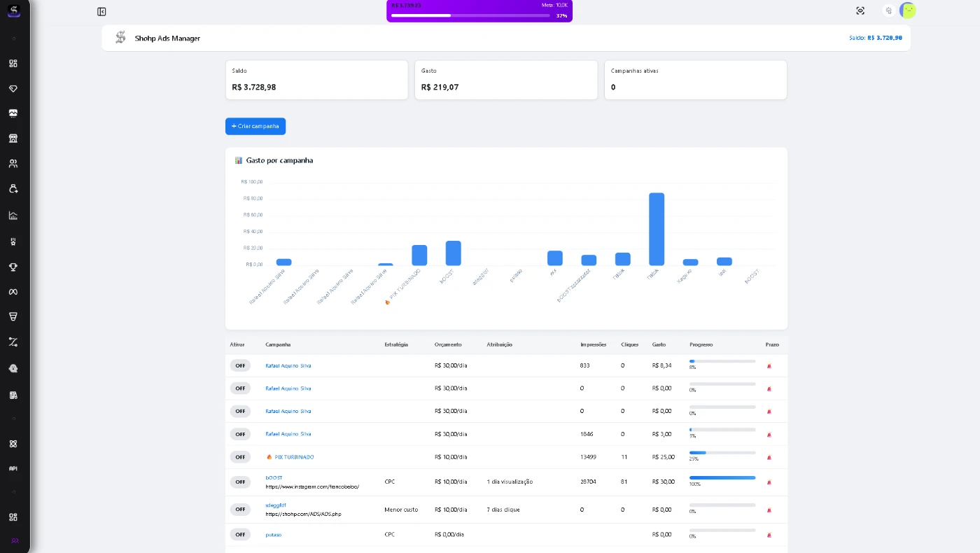Toggle the OFF switch for bOOST campaign
The image size is (980, 553).
[x=240, y=482]
